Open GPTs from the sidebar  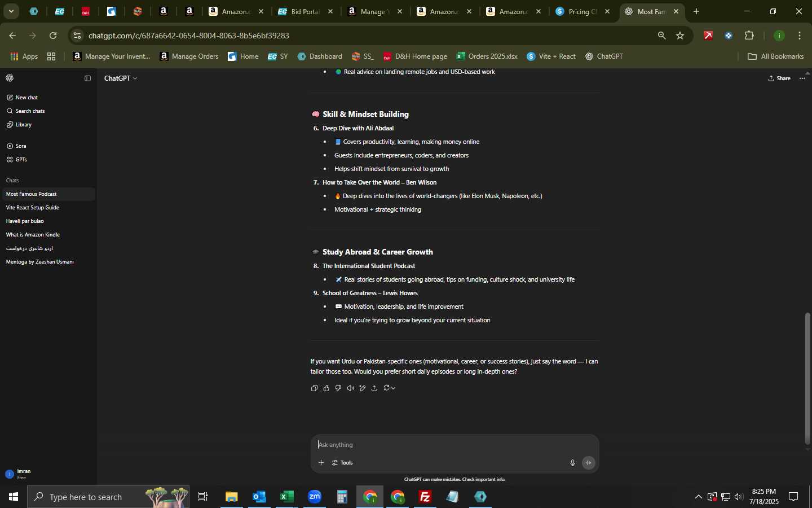(48, 160)
